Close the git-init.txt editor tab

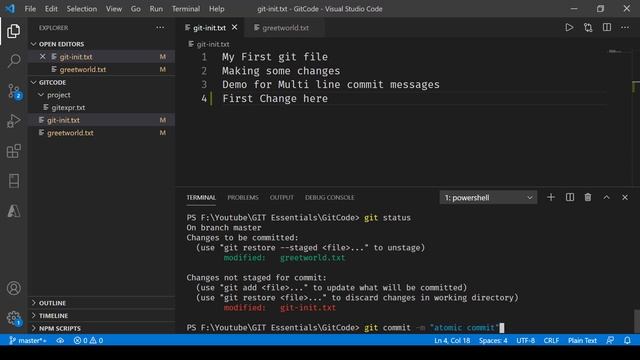235,27
